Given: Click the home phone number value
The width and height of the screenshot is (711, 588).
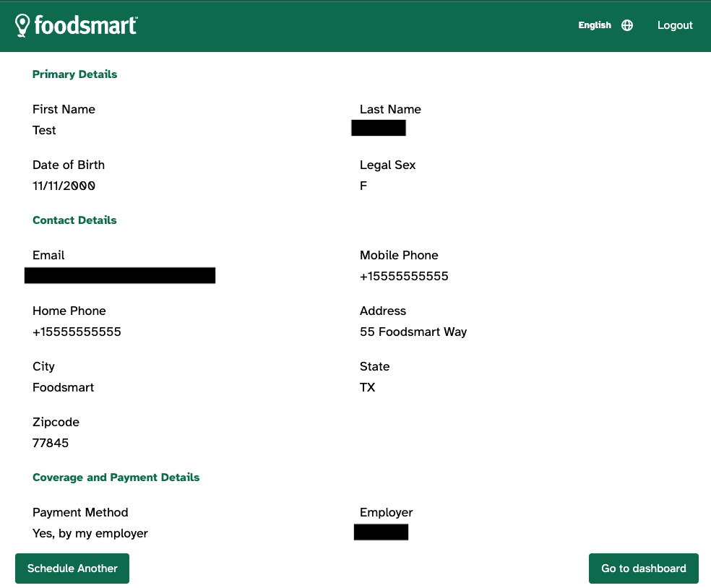Looking at the screenshot, I should (77, 332).
